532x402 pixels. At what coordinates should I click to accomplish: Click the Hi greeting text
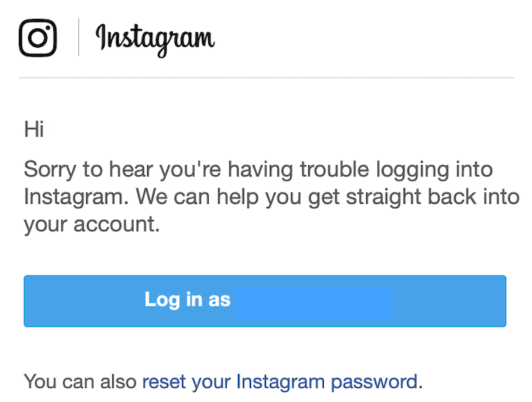click(x=34, y=129)
